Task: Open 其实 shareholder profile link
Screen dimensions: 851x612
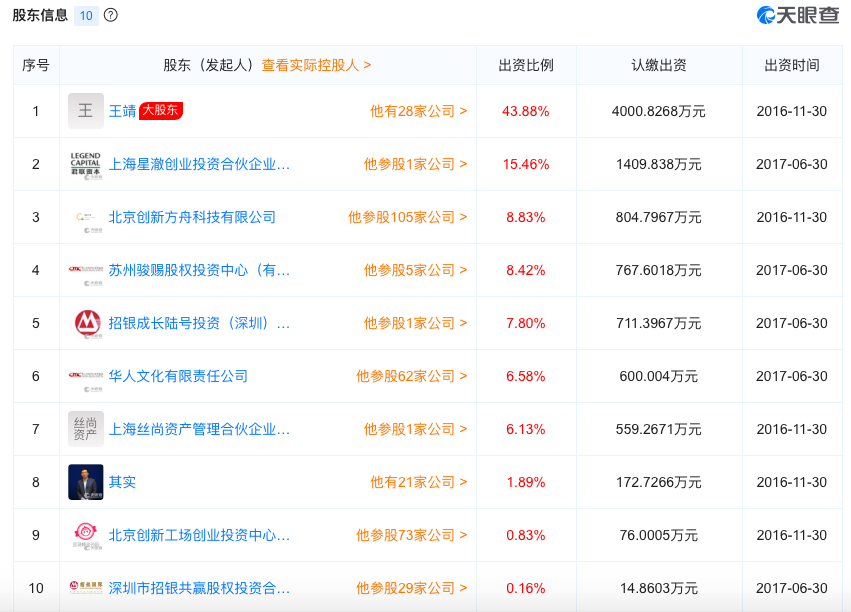Action: [122, 482]
